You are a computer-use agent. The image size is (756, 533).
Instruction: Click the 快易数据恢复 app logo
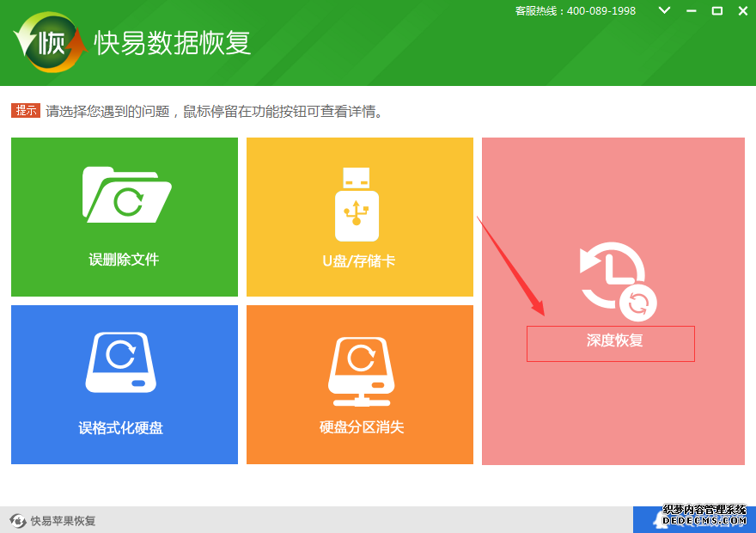[50, 42]
